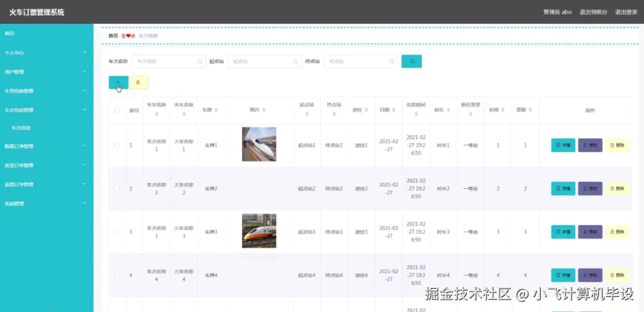The height and width of the screenshot is (312, 644).
Task: Tick the checkbox for row 1
Action: (117, 145)
